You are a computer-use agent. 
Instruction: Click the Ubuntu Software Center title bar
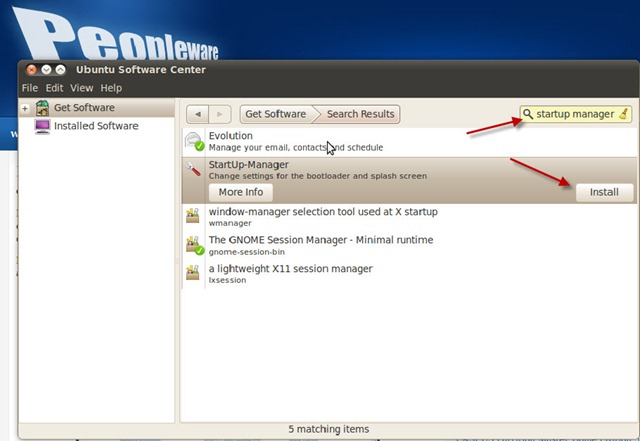click(x=329, y=70)
